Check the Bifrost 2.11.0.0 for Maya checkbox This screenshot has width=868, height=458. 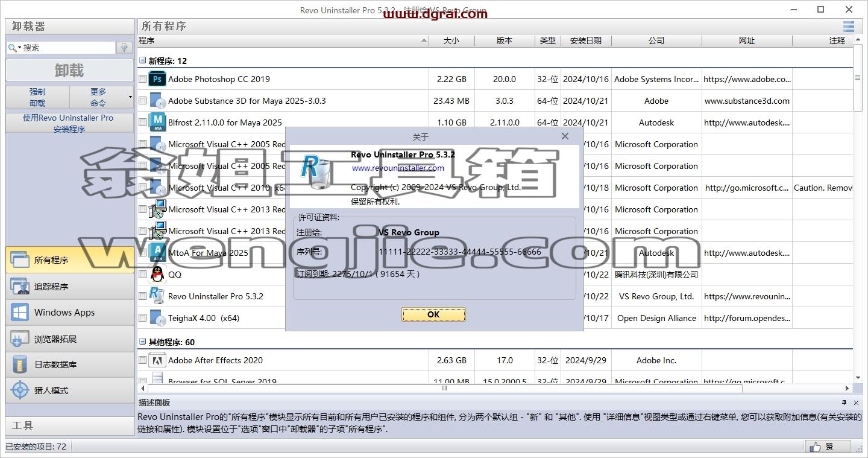tap(143, 122)
